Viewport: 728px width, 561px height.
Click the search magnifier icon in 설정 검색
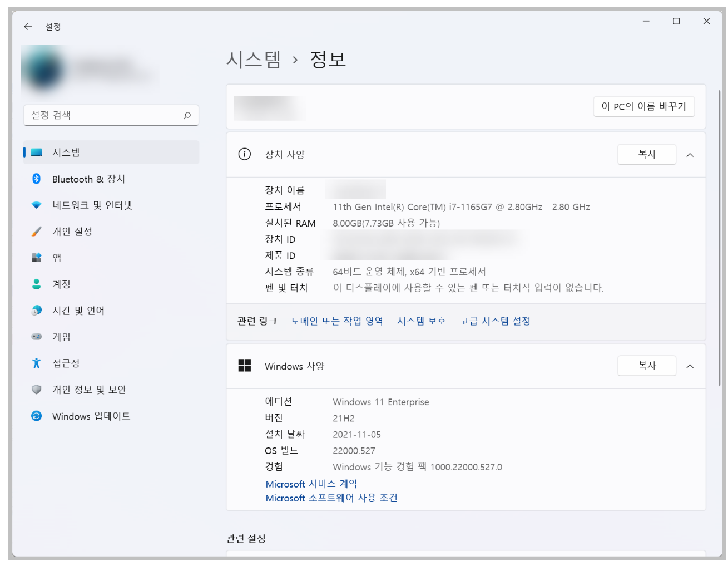tap(187, 115)
